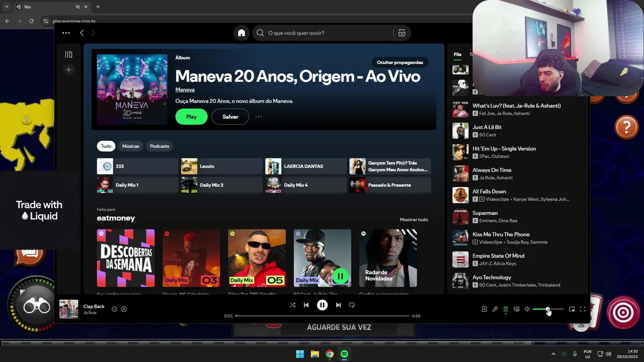The image size is (644, 362).
Task: Open Now Playing view icon
Action: click(x=484, y=309)
